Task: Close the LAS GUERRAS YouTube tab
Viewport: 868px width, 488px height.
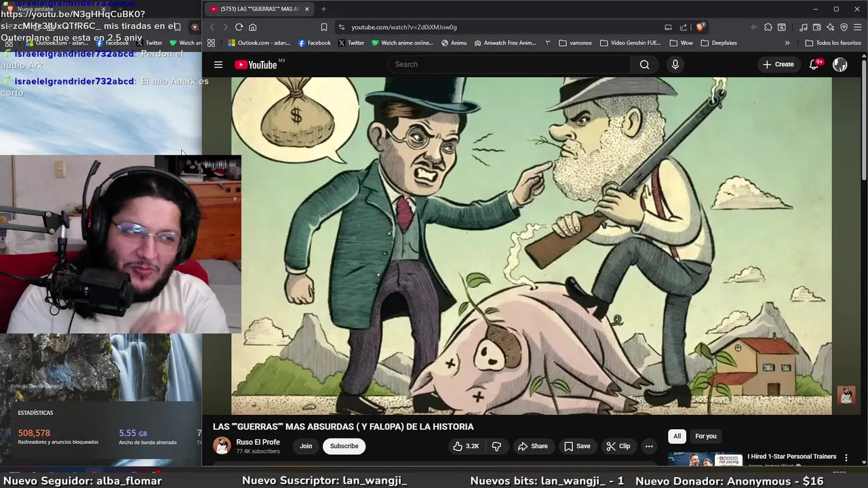Action: pos(307,9)
